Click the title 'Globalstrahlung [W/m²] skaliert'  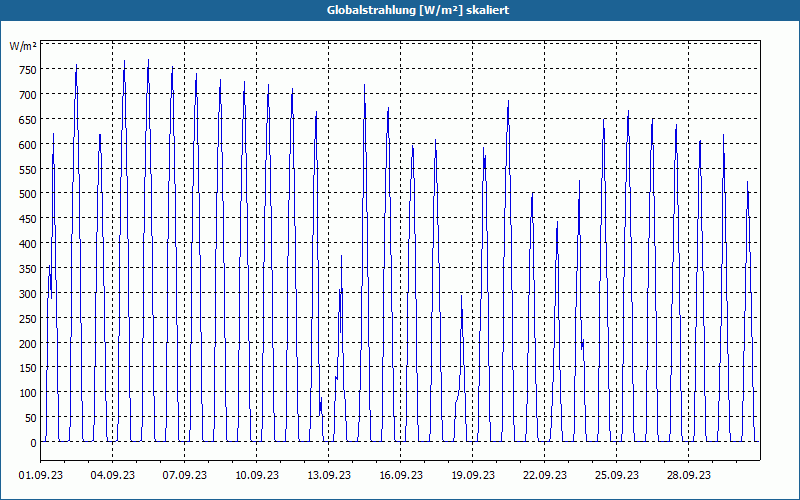click(x=418, y=10)
